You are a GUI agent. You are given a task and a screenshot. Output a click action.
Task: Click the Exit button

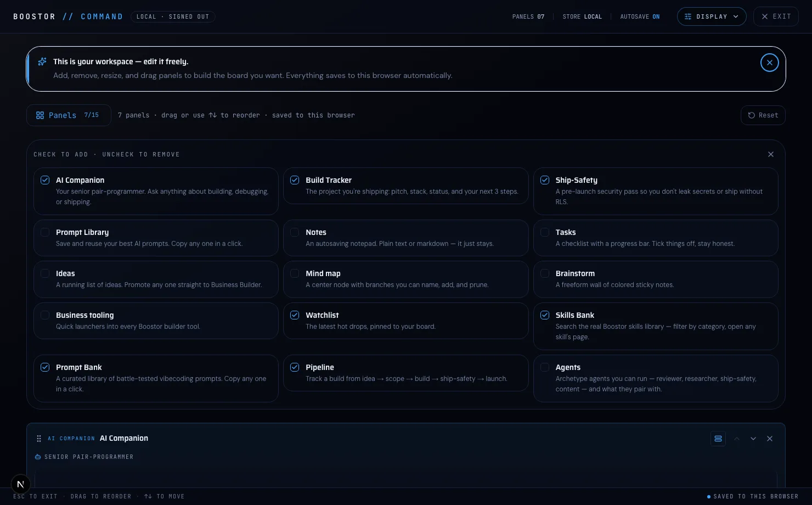click(776, 16)
